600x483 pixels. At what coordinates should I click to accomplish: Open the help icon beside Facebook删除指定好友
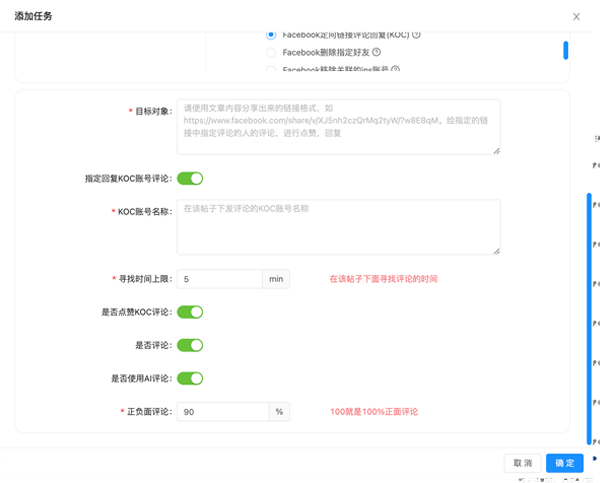pos(377,52)
